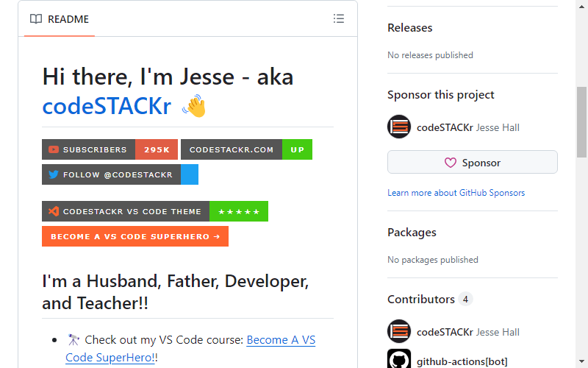Click the contributors count badge 4
The image size is (588, 368).
click(x=465, y=300)
